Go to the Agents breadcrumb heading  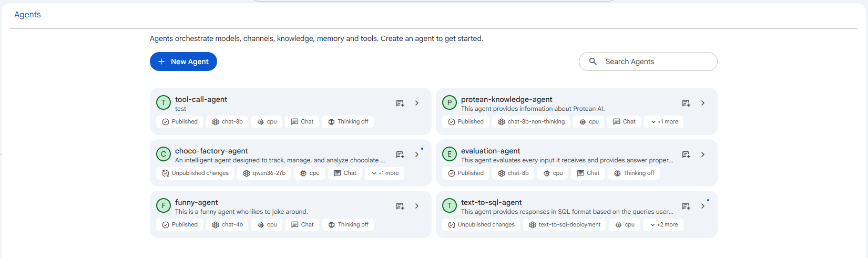27,15
